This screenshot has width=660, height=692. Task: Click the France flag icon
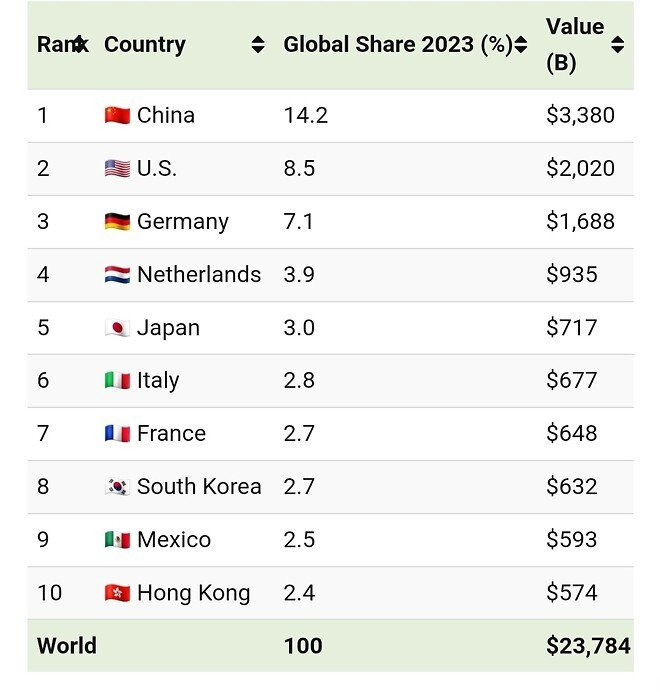point(117,433)
